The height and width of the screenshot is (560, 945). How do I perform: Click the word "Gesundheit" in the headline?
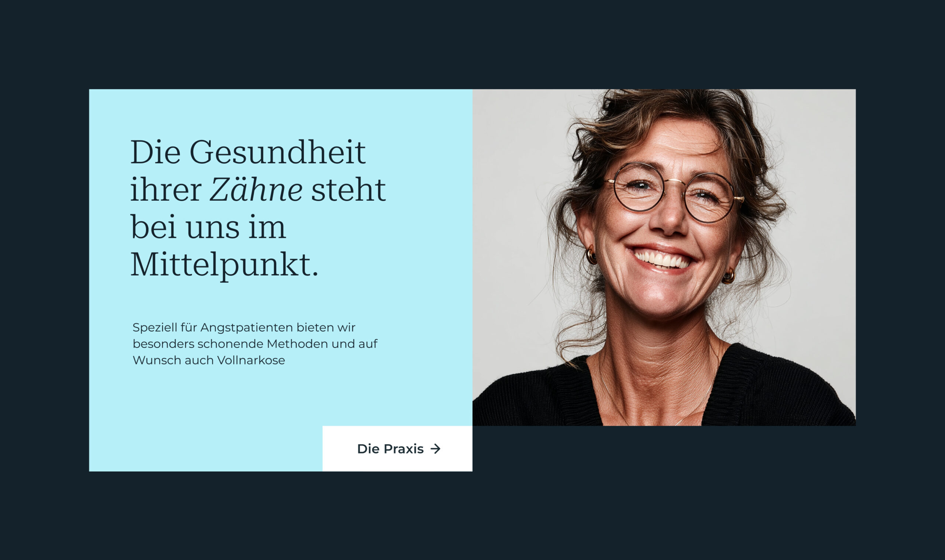pos(278,152)
